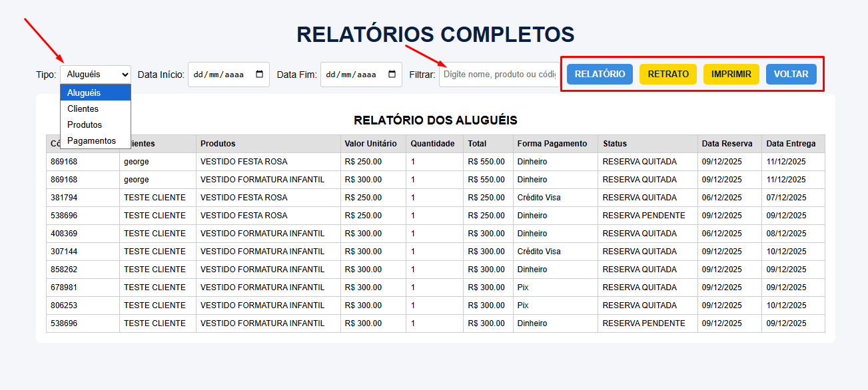Select row with code 381794
The height and width of the screenshot is (390, 868).
click(436, 198)
